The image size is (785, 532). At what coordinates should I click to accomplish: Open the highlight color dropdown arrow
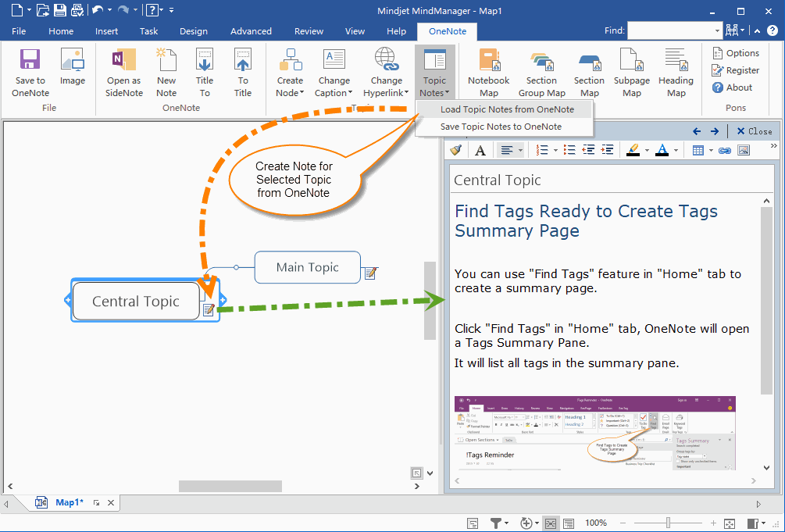[x=647, y=150]
